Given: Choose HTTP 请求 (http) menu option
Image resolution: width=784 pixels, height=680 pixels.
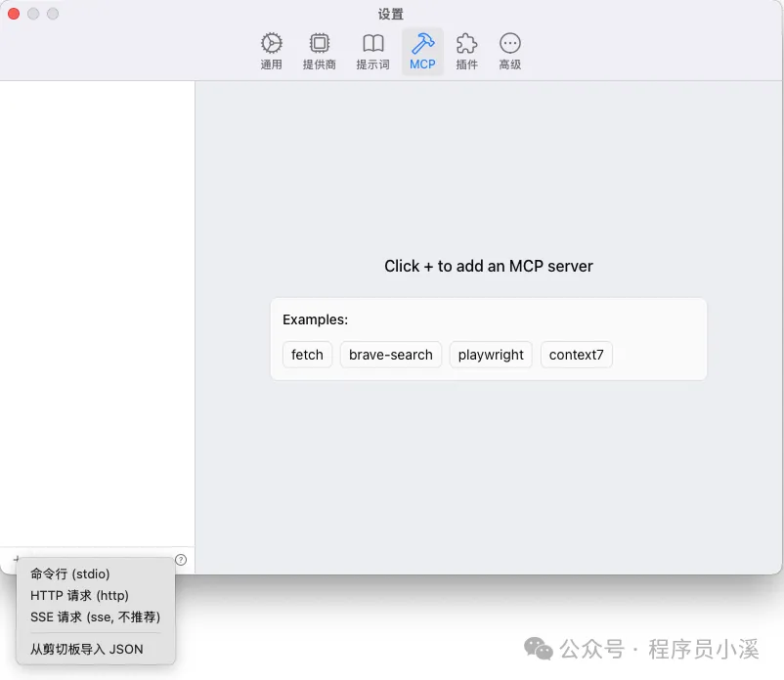Looking at the screenshot, I should pyautogui.click(x=82, y=595).
